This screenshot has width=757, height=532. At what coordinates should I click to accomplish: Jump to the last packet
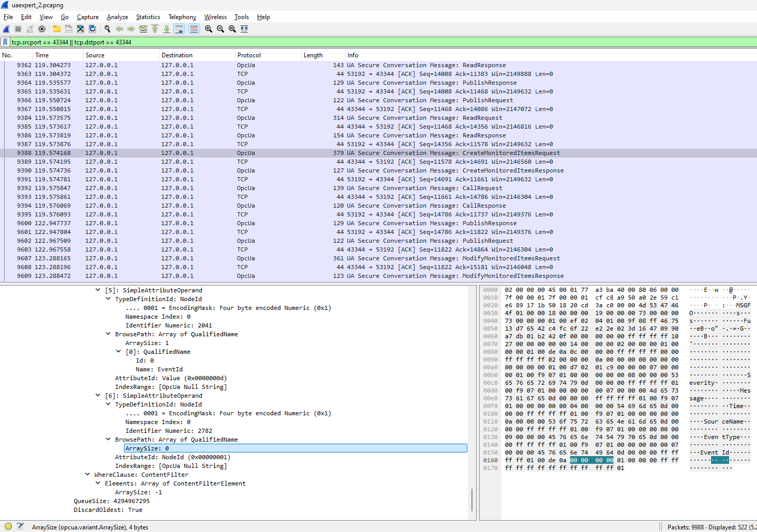(x=167, y=29)
